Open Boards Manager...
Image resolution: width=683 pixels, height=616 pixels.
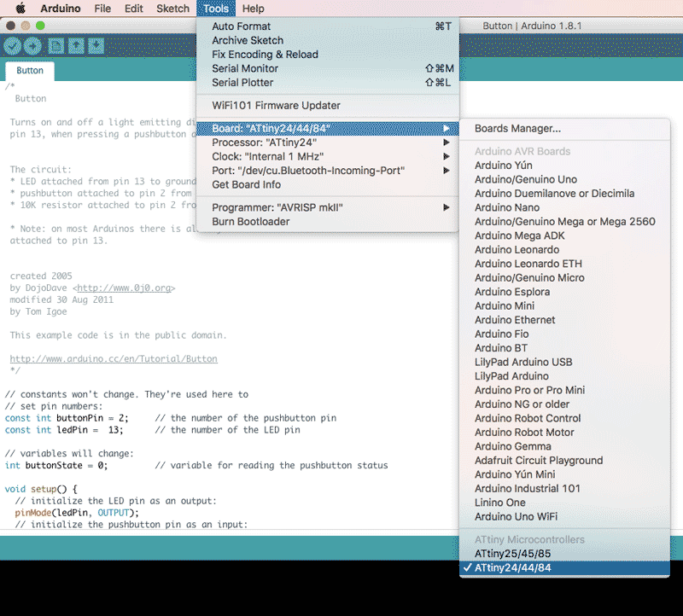point(564,129)
